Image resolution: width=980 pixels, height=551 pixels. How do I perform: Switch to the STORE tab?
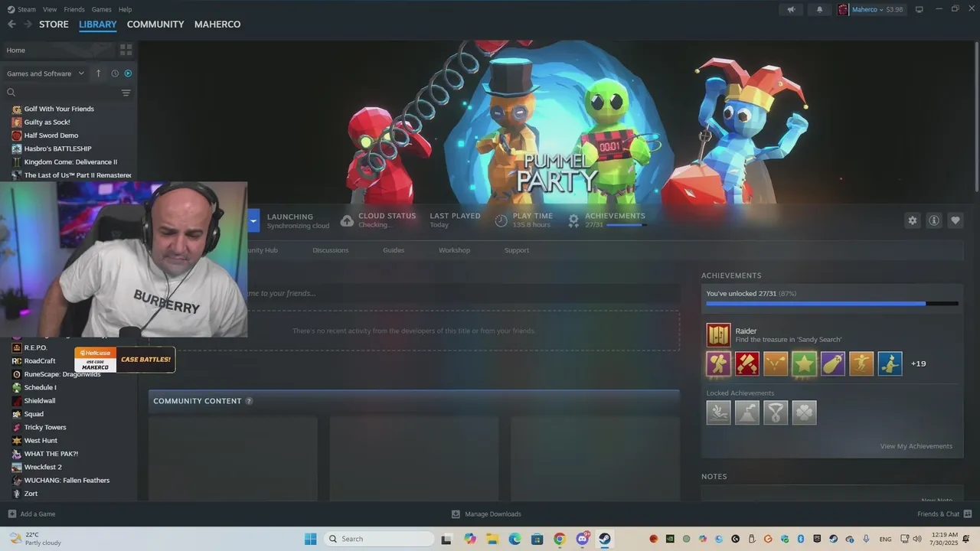point(54,24)
